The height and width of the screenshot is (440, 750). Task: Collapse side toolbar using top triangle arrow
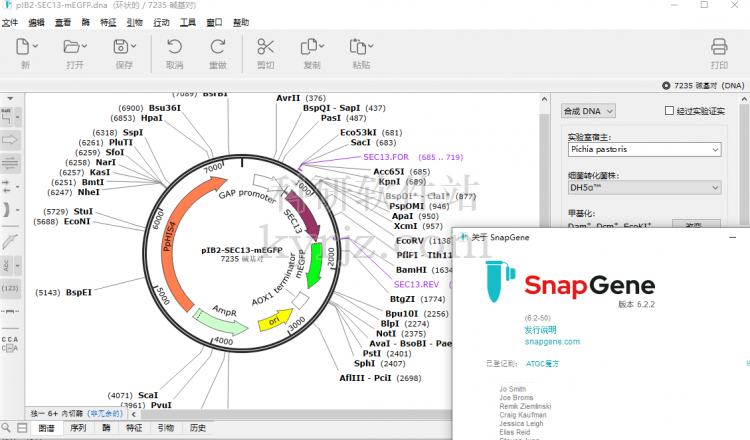(x=10, y=99)
